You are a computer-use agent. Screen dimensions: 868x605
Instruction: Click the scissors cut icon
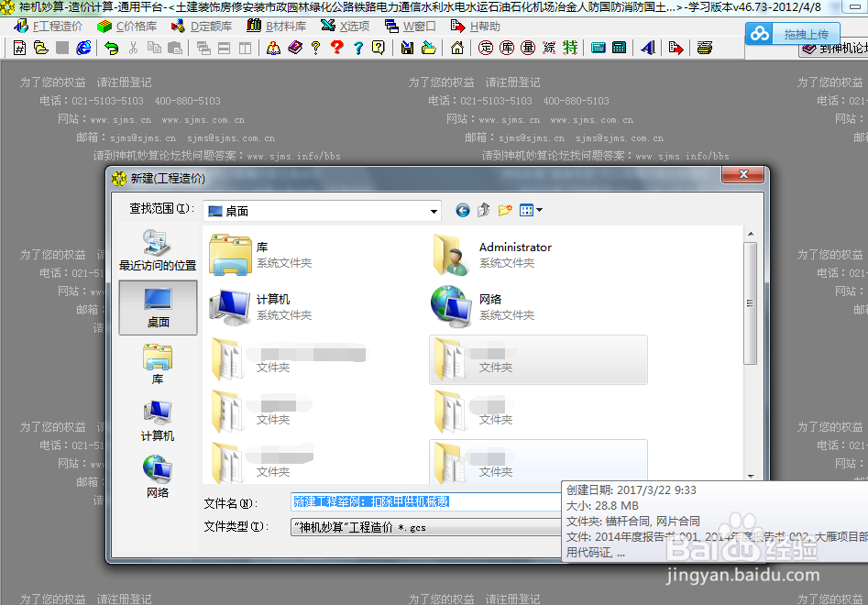(133, 49)
